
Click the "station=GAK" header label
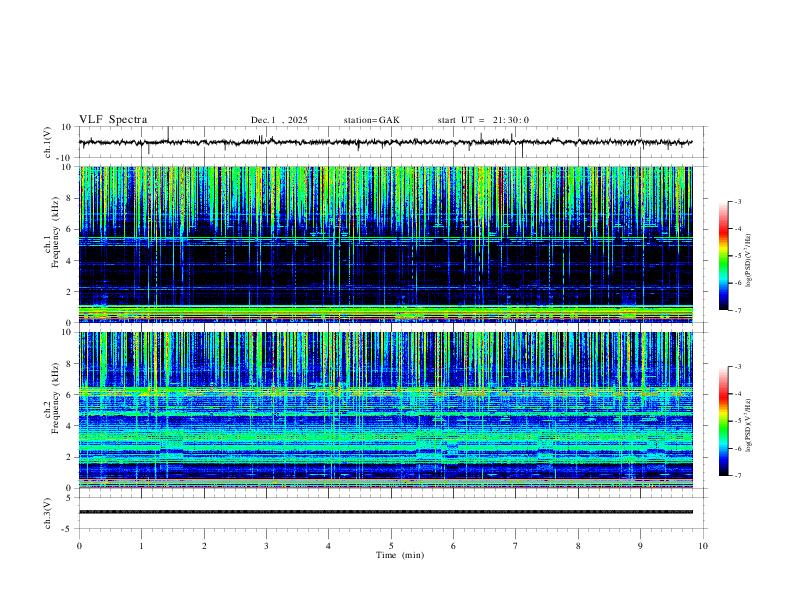[371, 120]
